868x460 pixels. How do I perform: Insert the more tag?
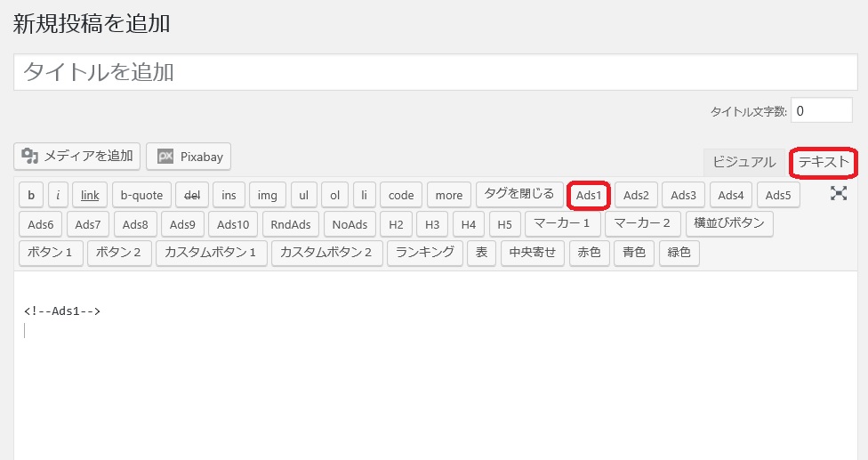[448, 196]
